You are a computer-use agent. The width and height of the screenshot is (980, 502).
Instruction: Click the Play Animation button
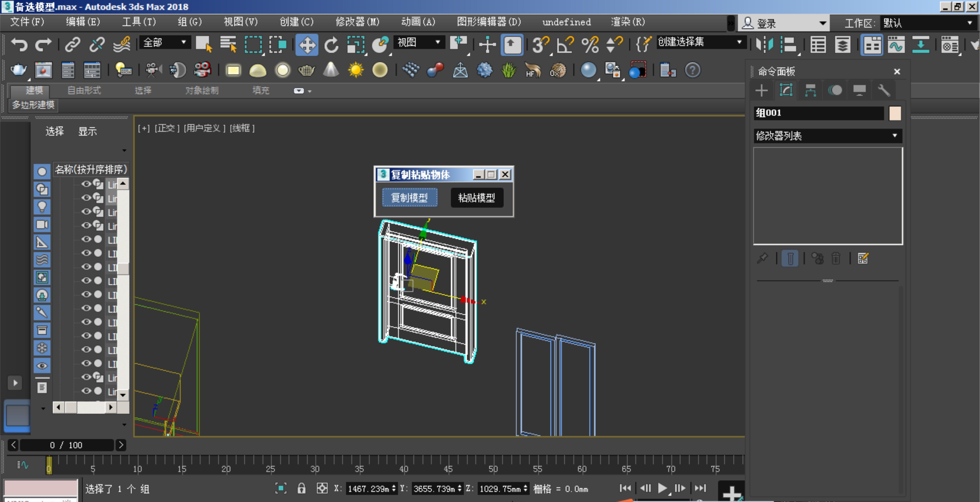point(662,488)
